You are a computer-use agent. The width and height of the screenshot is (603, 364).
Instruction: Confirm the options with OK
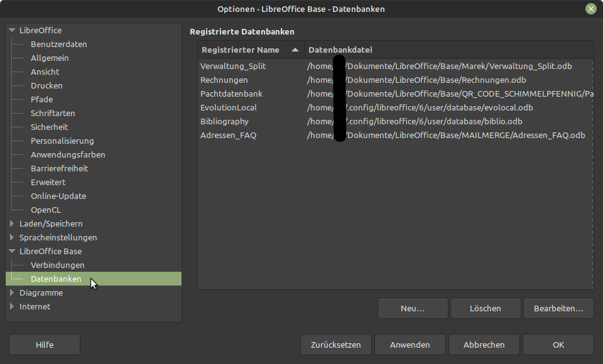pos(558,345)
